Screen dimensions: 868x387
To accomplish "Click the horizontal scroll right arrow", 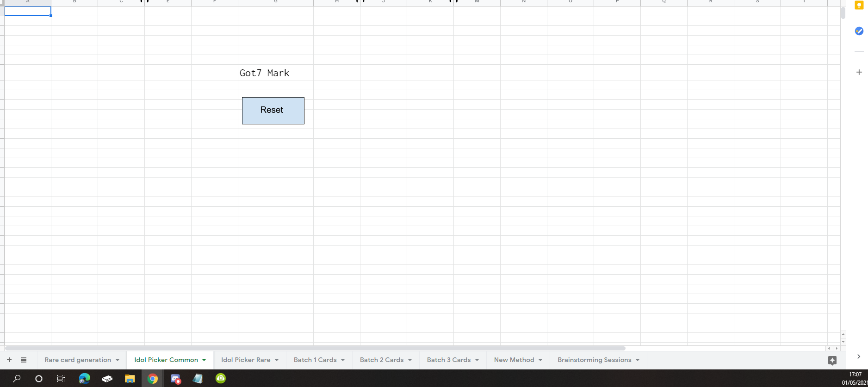I will tap(837, 348).
